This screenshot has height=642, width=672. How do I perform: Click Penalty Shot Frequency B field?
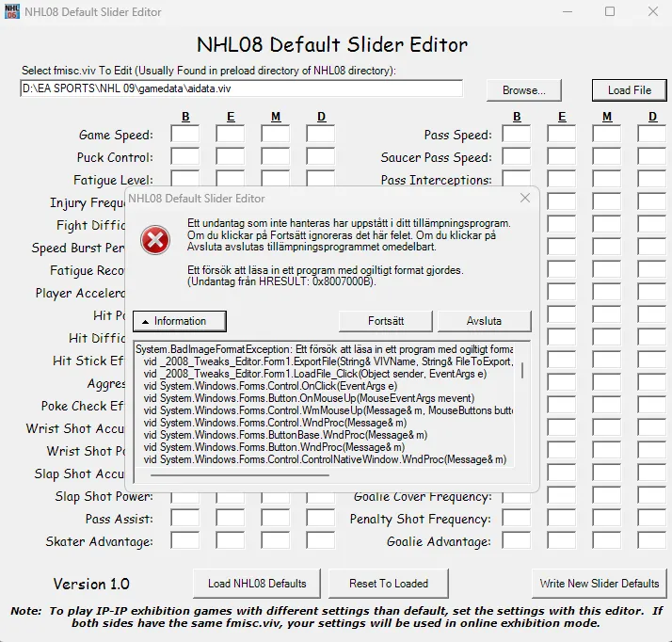point(517,518)
